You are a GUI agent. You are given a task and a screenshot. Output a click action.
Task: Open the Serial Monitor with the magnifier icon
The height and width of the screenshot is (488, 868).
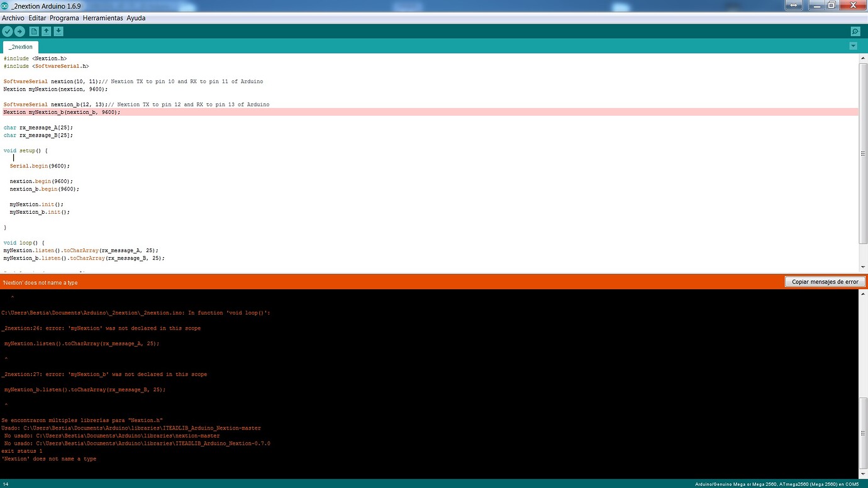click(855, 31)
